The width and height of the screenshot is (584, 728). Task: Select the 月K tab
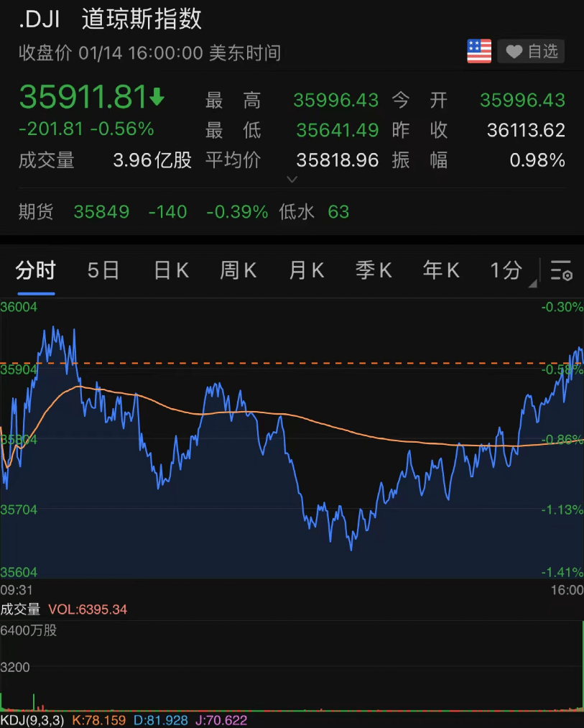pos(307,271)
